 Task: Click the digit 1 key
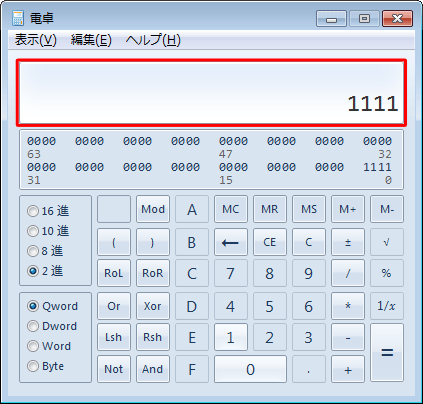click(x=231, y=337)
